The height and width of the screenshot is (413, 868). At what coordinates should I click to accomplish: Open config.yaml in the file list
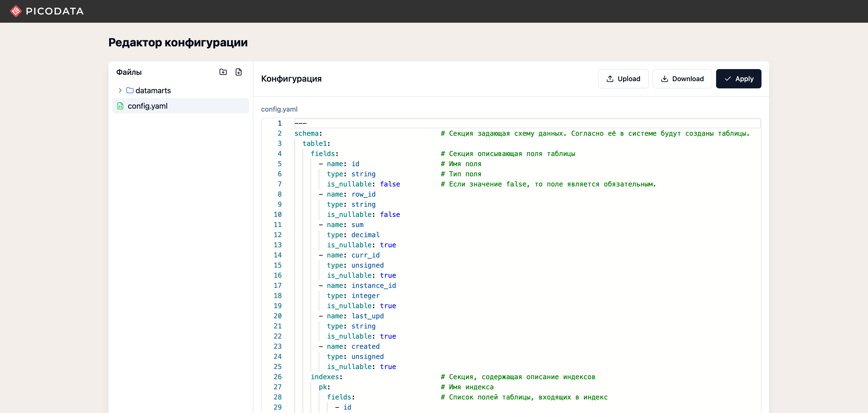pos(148,106)
